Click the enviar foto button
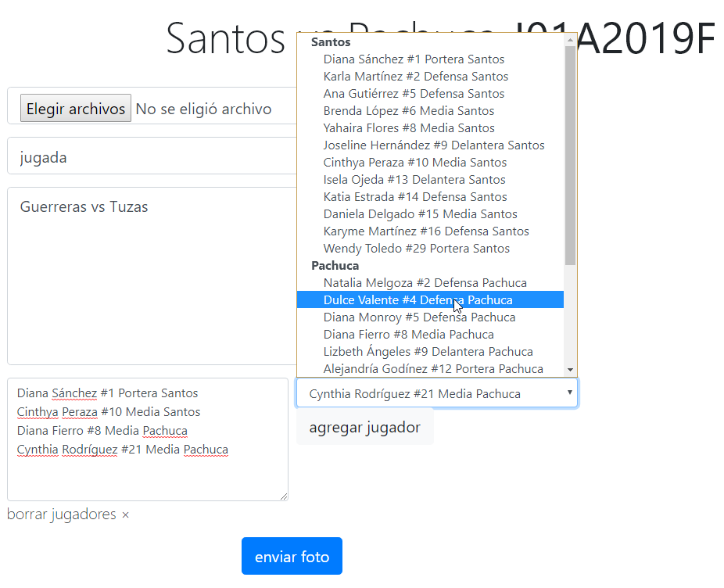The height and width of the screenshot is (588, 724). pos(292,556)
